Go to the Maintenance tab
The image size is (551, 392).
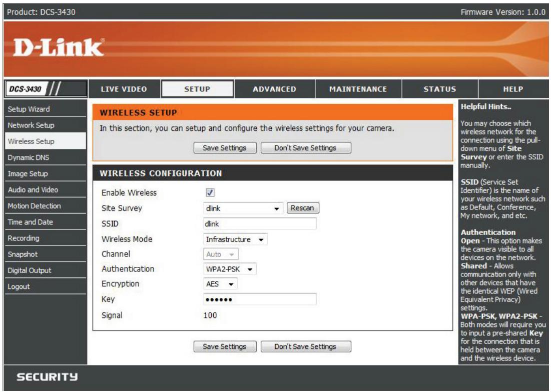point(358,89)
